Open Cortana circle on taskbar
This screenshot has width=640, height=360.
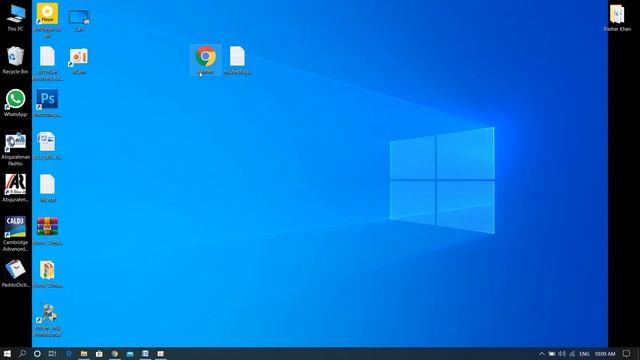(x=37, y=354)
